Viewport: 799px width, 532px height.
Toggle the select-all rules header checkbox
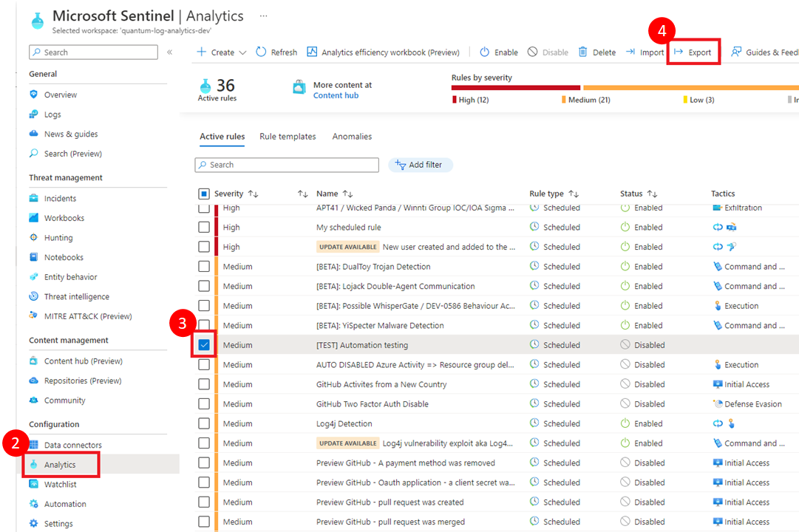(x=204, y=194)
